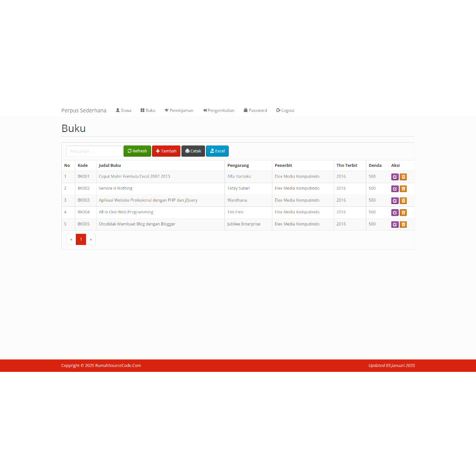Navigate to the Peminjaman page
476x476 pixels.
[x=179, y=110]
